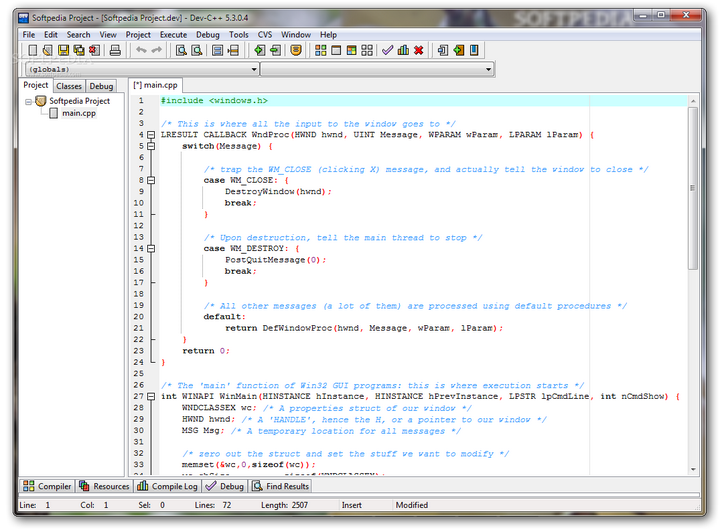Image resolution: width=720 pixels, height=530 pixels.
Task: Open the Window menu
Action: coord(296,34)
